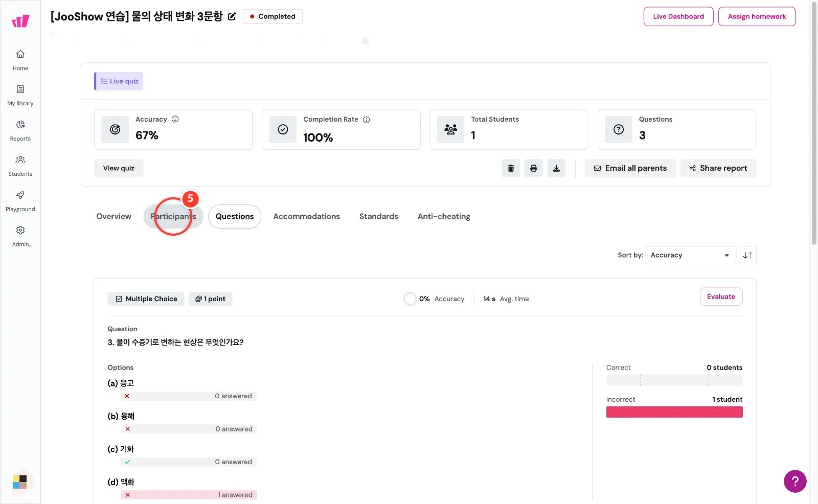
Task: Edit the quiz title with the pencil icon
Action: click(232, 16)
